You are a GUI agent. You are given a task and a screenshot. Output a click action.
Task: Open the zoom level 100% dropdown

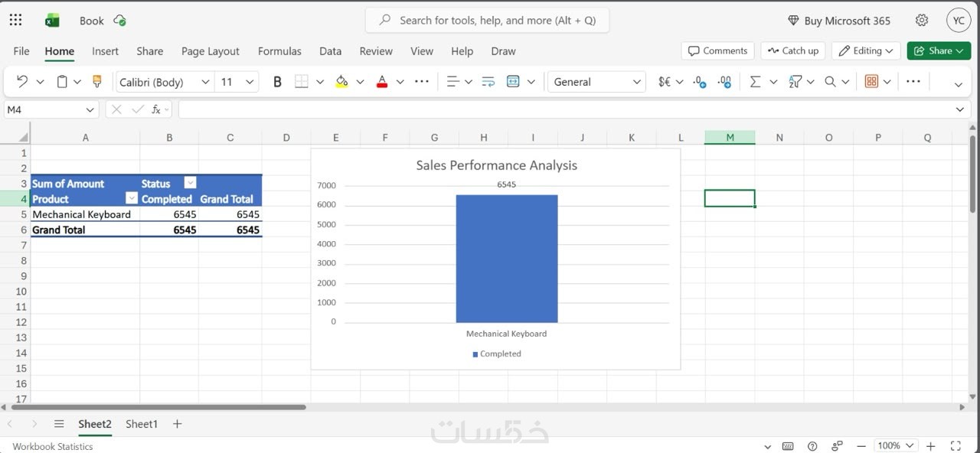[x=910, y=445]
